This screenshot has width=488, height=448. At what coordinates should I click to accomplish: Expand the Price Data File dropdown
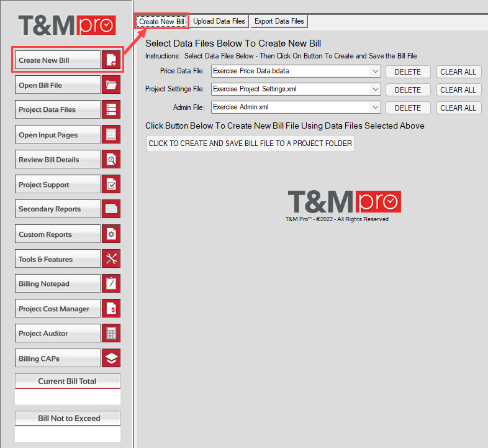pyautogui.click(x=376, y=71)
